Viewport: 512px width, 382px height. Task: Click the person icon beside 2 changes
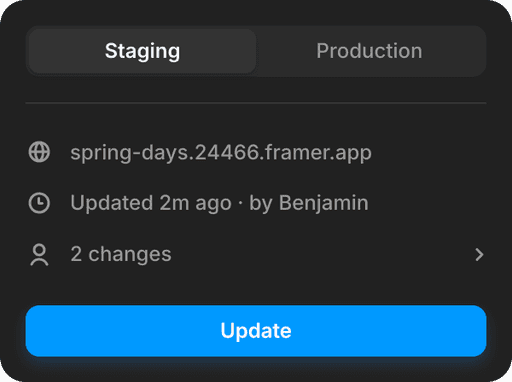click(x=39, y=255)
